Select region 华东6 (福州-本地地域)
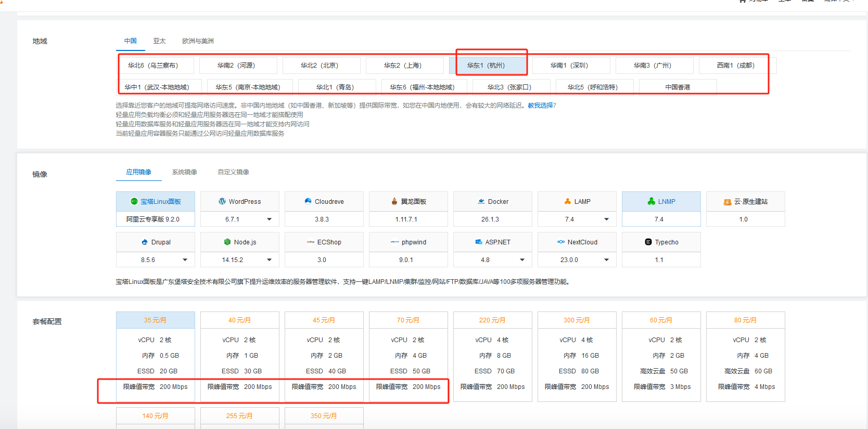868x429 pixels. [424, 87]
